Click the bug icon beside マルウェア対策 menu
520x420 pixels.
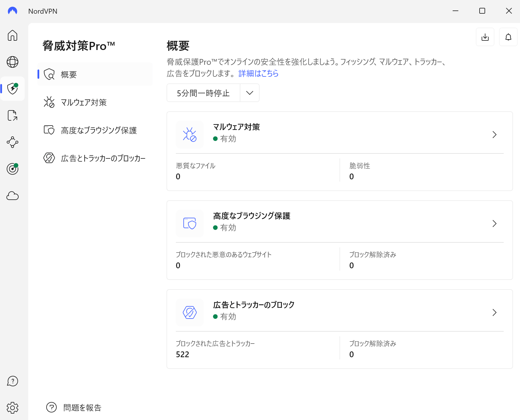point(49,102)
